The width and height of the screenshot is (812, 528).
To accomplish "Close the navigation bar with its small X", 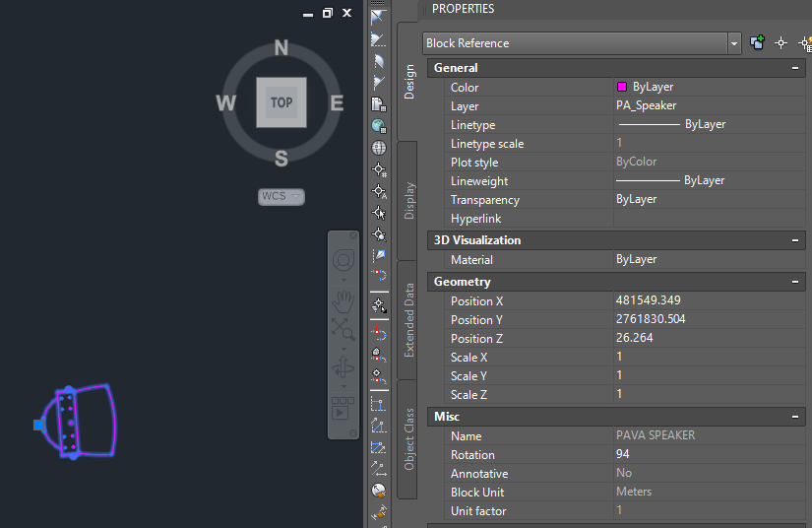I will point(353,235).
